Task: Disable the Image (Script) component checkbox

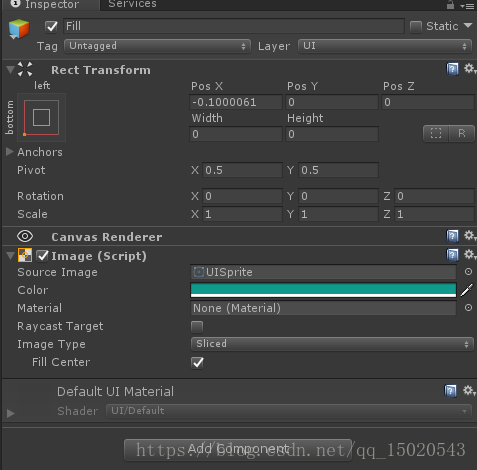Action: [42, 256]
